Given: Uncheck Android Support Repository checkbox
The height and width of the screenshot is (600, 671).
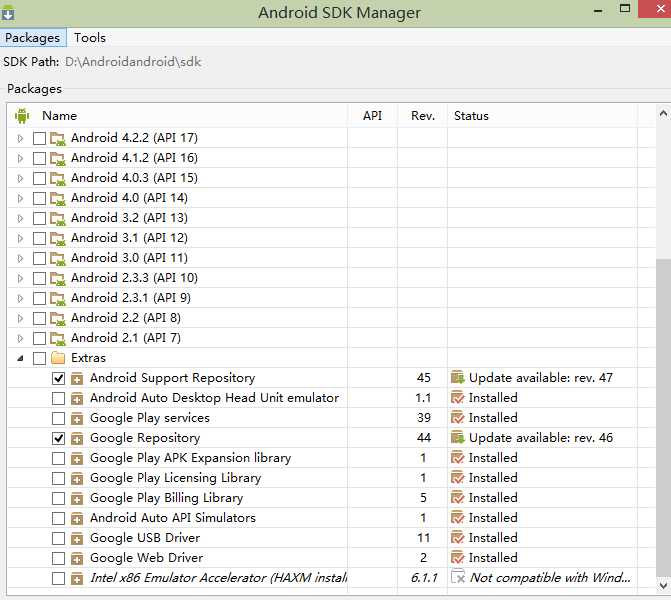Looking at the screenshot, I should tap(58, 378).
